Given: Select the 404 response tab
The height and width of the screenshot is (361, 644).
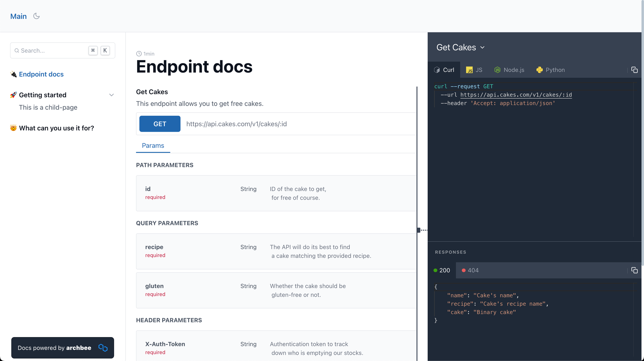Looking at the screenshot, I should (470, 270).
